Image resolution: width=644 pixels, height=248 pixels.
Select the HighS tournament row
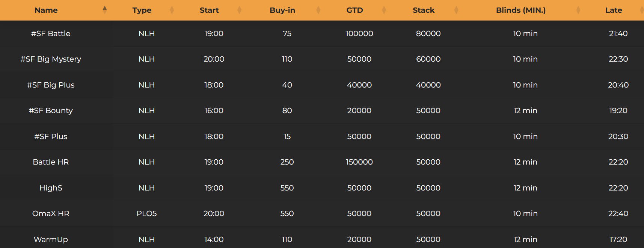(x=322, y=188)
